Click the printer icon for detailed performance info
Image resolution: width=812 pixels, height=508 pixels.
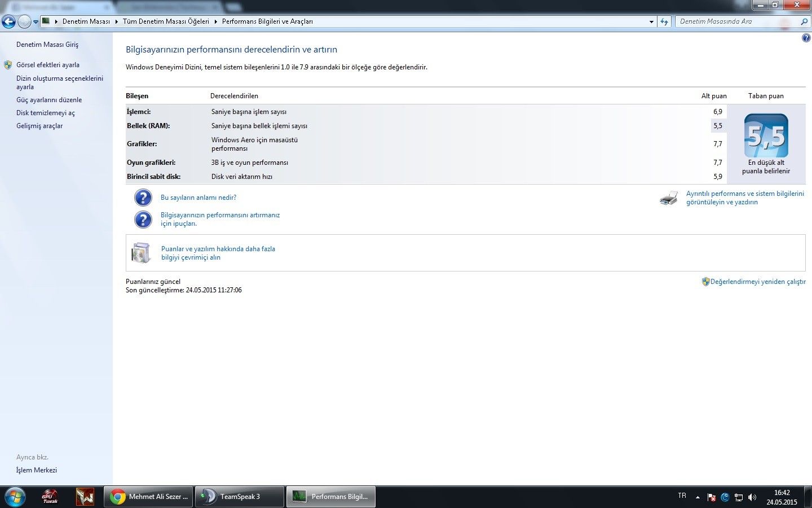coord(669,198)
